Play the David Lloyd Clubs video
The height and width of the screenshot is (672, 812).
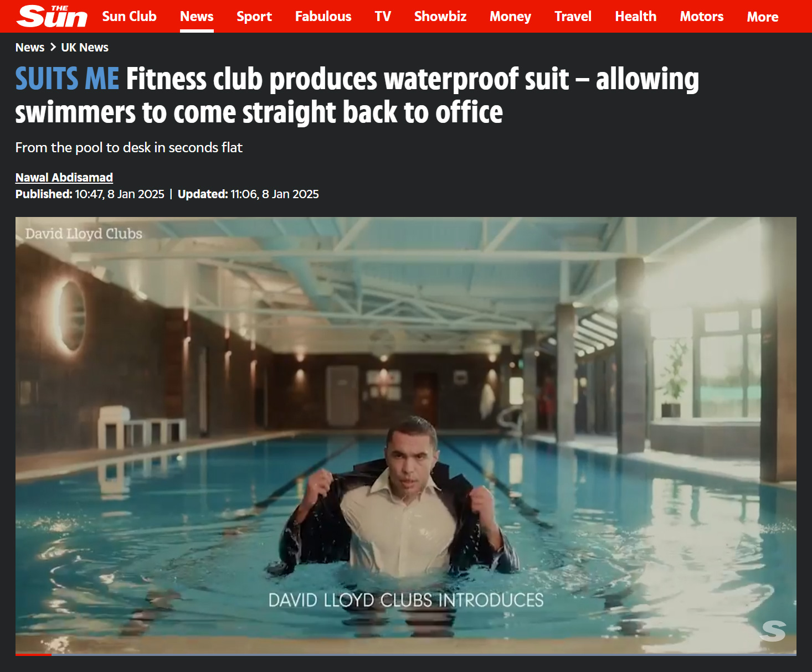(x=406, y=436)
